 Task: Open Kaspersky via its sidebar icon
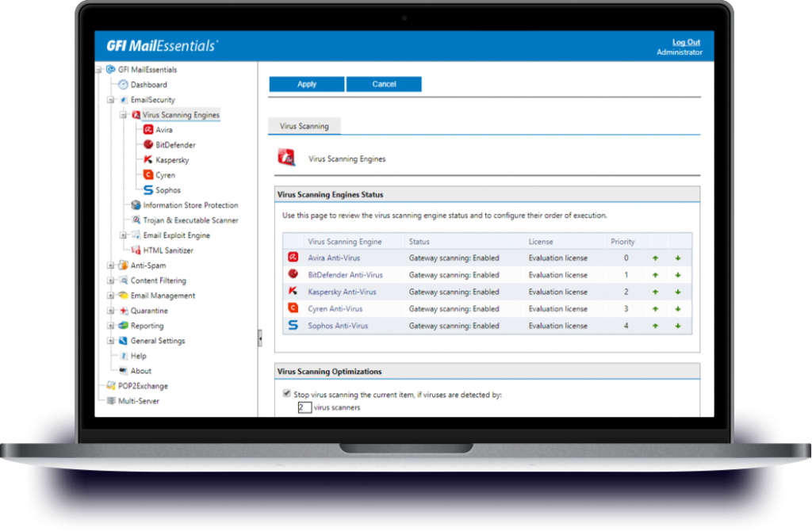coord(147,159)
